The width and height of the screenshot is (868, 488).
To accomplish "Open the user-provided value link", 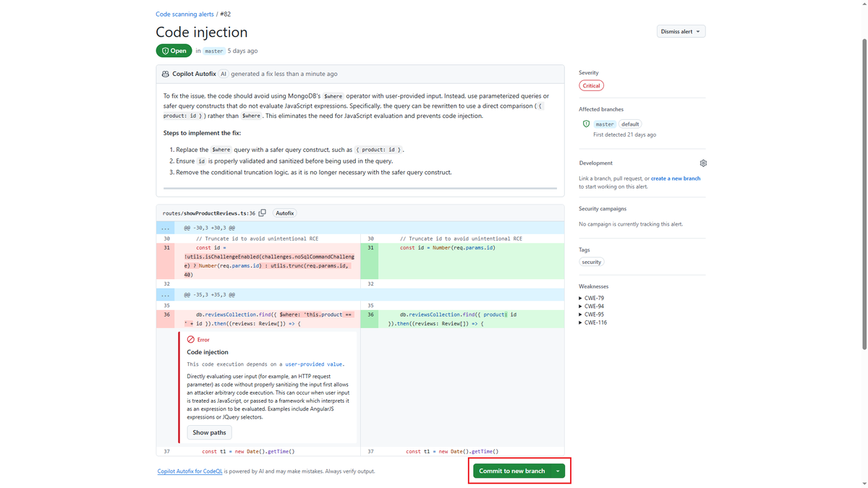I will 315,364.
